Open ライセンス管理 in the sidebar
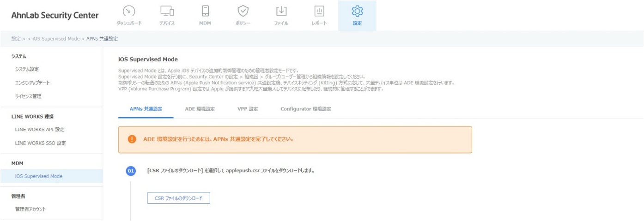This screenshot has height=221, width=644. tap(28, 96)
